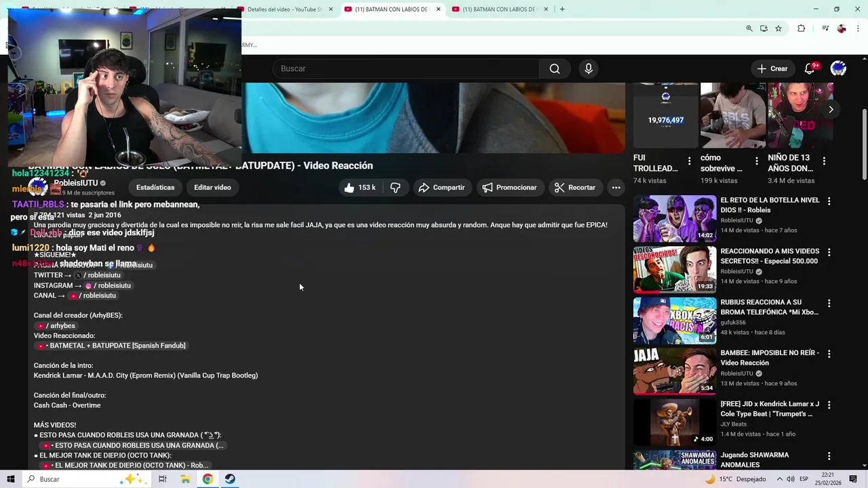
Task: Open Chrome three-dot menu
Action: 858,28
